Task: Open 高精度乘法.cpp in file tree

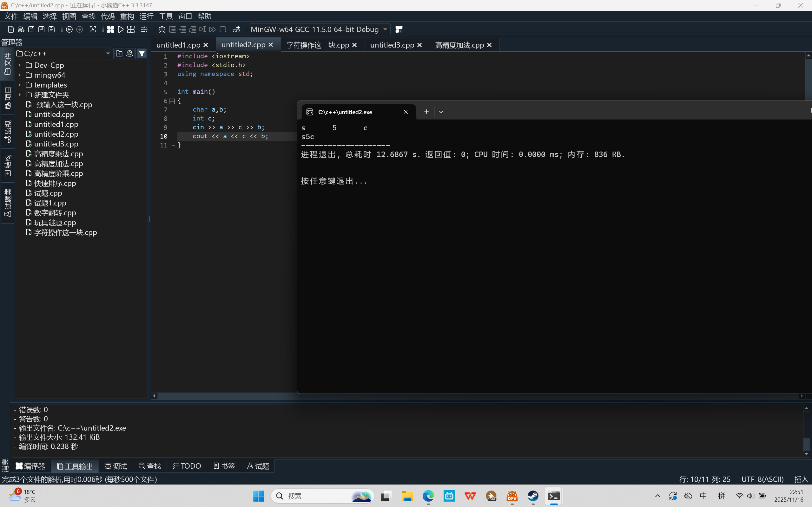Action: 58,154
